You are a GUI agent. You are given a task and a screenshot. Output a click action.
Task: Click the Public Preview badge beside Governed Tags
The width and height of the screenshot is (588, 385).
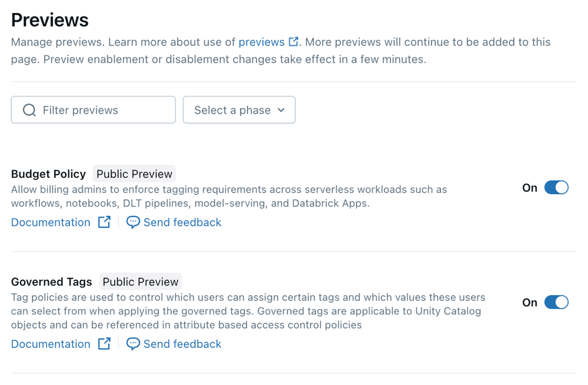[140, 282]
